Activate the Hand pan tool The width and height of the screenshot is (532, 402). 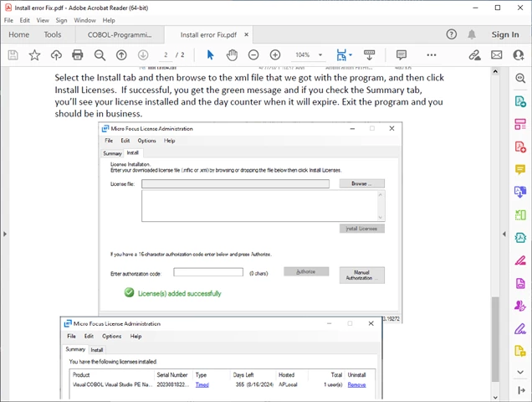(x=232, y=54)
